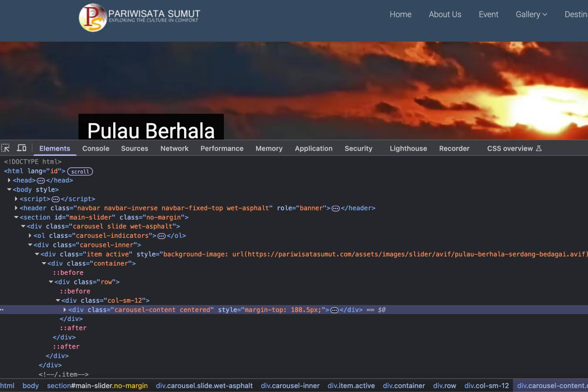Click the Event link in the navbar

coord(488,14)
